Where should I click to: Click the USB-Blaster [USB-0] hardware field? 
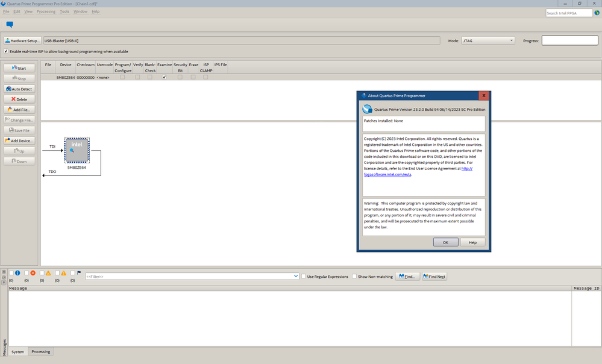(242, 41)
